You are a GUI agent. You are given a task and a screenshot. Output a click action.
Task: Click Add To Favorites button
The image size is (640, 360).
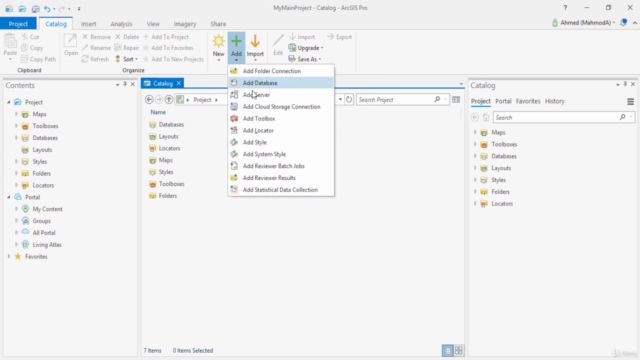168,48
